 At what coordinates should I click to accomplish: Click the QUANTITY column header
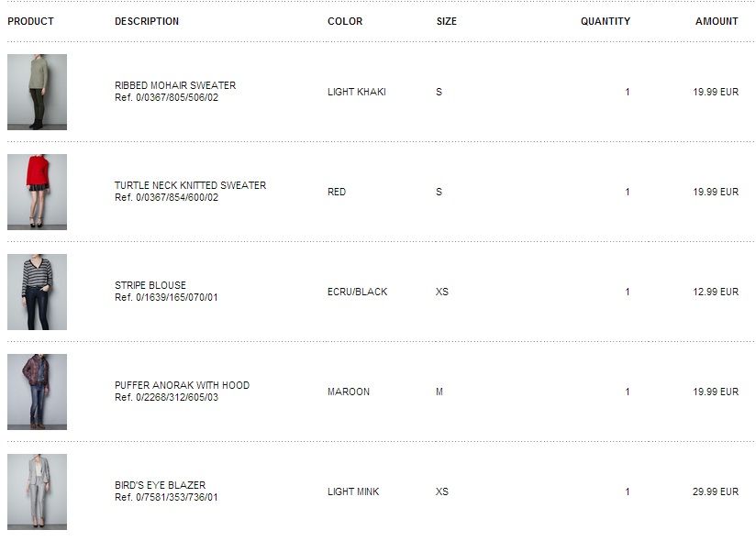pos(605,21)
